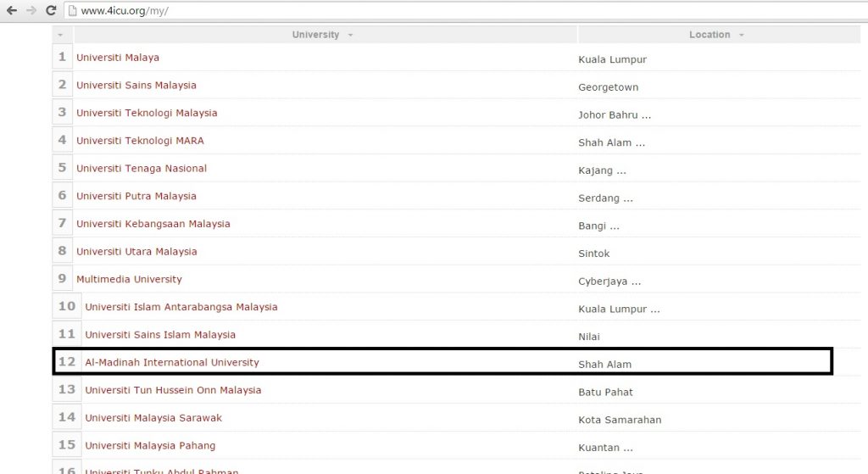Click the rank column sort arrow
The height and width of the screenshot is (474, 868).
(60, 35)
